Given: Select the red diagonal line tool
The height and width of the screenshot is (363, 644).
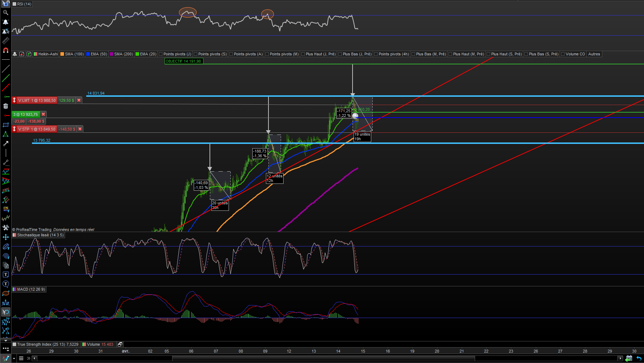Looking at the screenshot, I should click(5, 87).
